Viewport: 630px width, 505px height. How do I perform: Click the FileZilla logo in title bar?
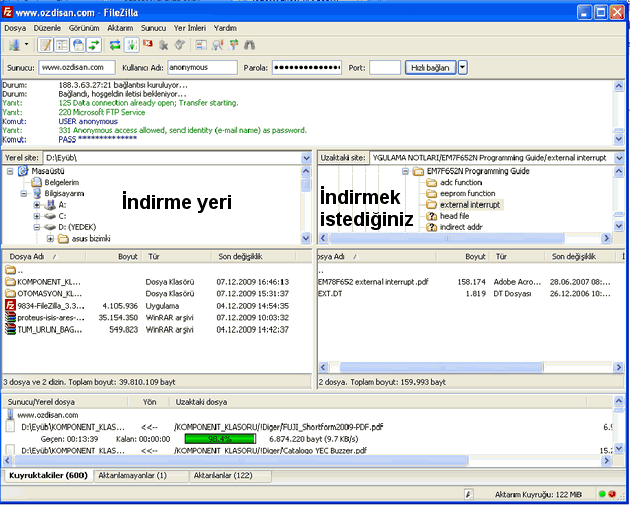click(8, 12)
